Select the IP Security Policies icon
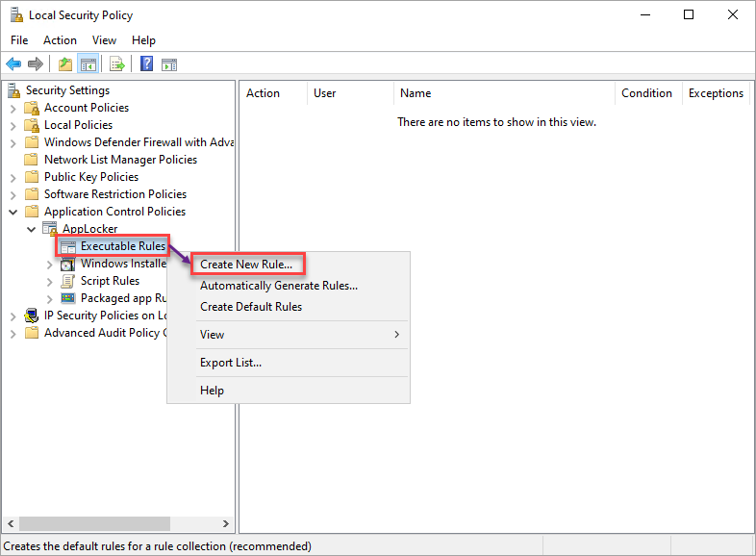The height and width of the screenshot is (556, 756). [x=32, y=316]
